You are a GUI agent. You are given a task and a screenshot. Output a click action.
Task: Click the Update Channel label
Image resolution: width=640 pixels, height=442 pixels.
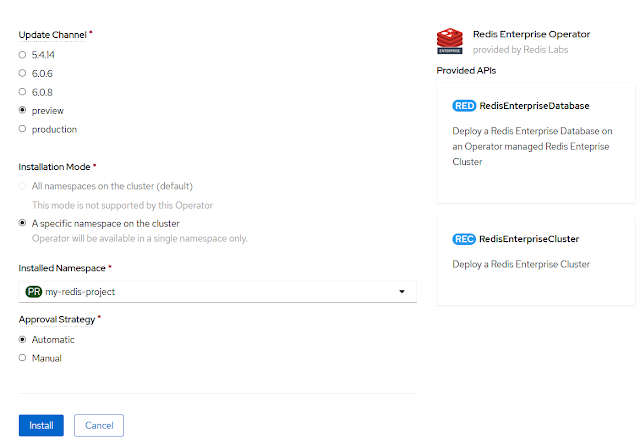[x=53, y=35]
